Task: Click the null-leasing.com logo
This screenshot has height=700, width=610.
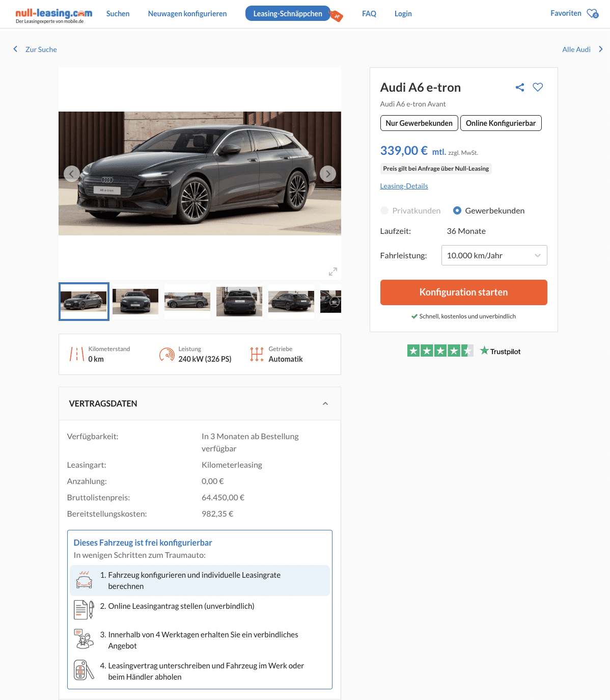Action: click(x=53, y=15)
